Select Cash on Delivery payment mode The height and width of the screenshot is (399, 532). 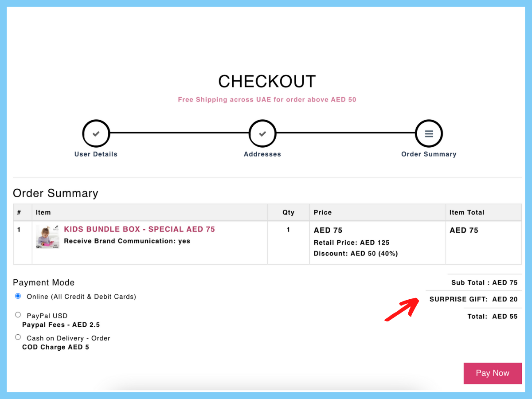(18, 337)
